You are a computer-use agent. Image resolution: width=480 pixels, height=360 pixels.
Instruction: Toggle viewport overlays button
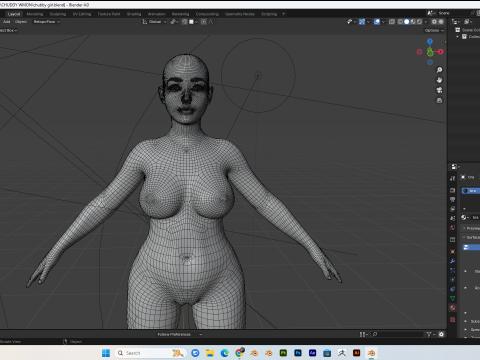[x=377, y=22]
